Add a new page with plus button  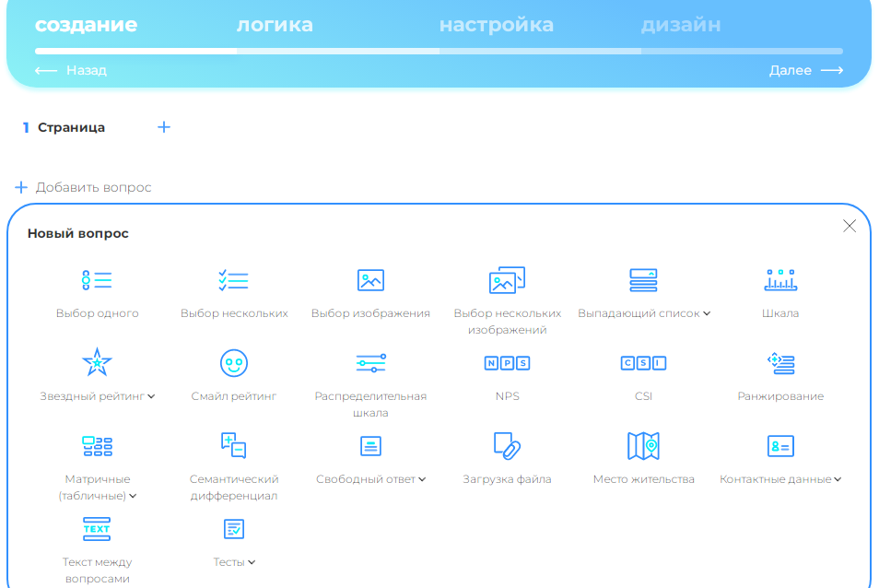point(164,127)
